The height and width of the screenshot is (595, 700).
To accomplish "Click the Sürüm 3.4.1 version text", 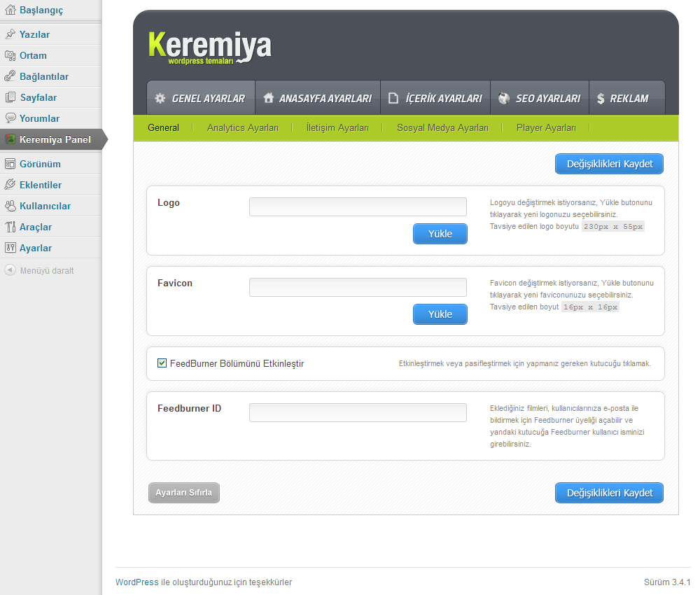I will coord(667,582).
